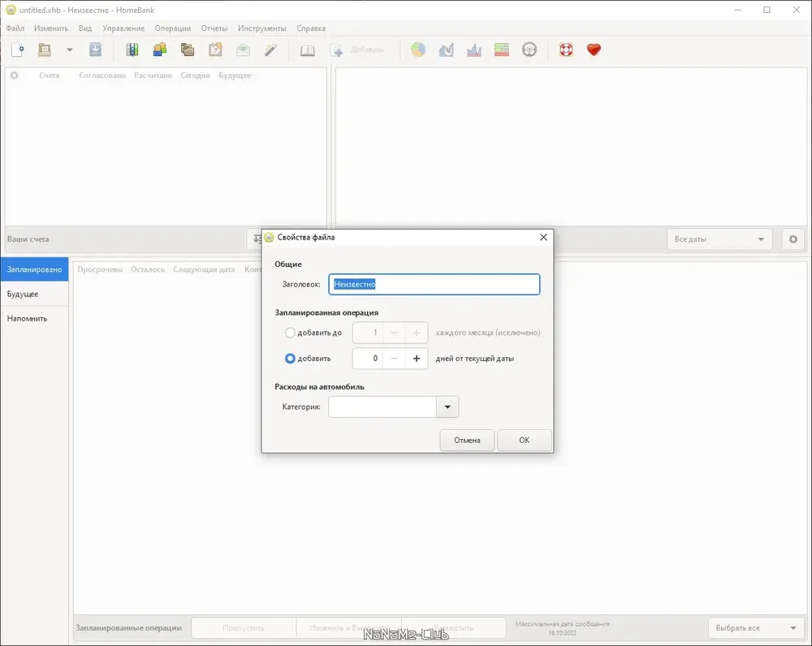Click the Будущее accounts column header
Viewport: 812px width, 646px height.
(235, 75)
